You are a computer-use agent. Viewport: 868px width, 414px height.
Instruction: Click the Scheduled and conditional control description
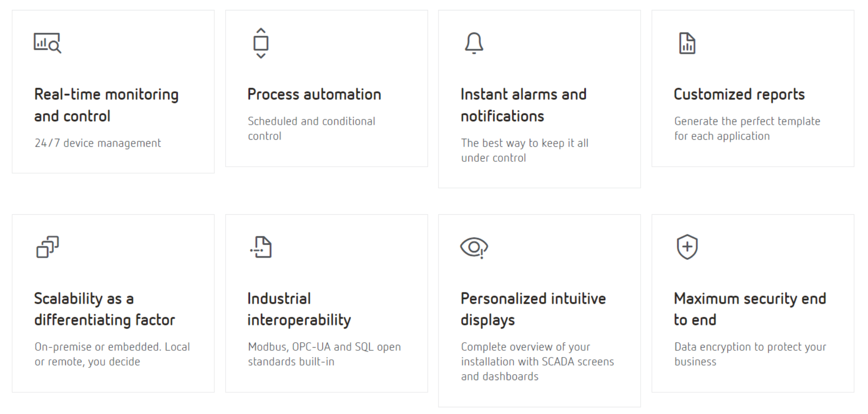(x=311, y=128)
